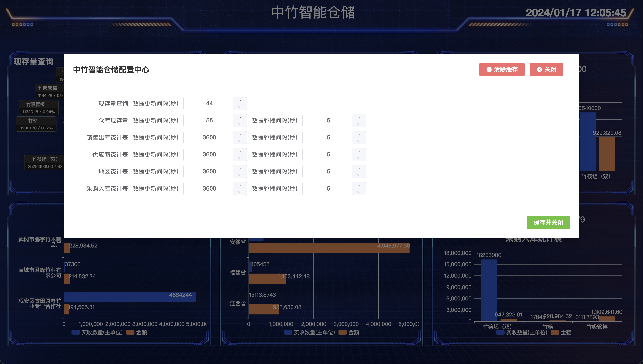Click the 武冈市鹏宇竹木制品厂 axis label

coord(40,242)
